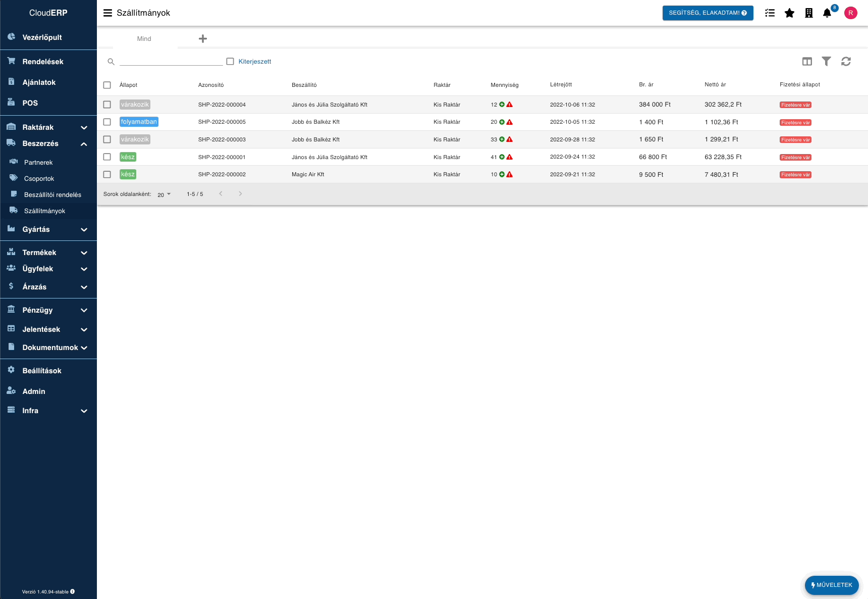Screen dimensions: 868x599
Task: Switch to the Mind tab
Action: (x=144, y=39)
